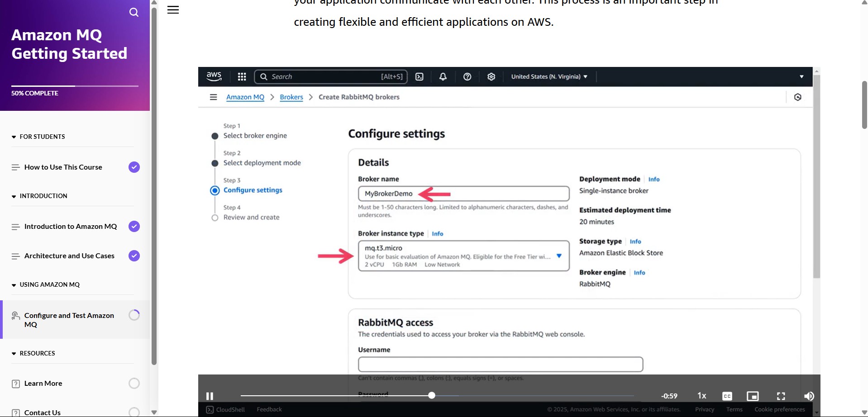Click the Brokers breadcrumb link
The width and height of the screenshot is (868, 417).
coord(291,97)
